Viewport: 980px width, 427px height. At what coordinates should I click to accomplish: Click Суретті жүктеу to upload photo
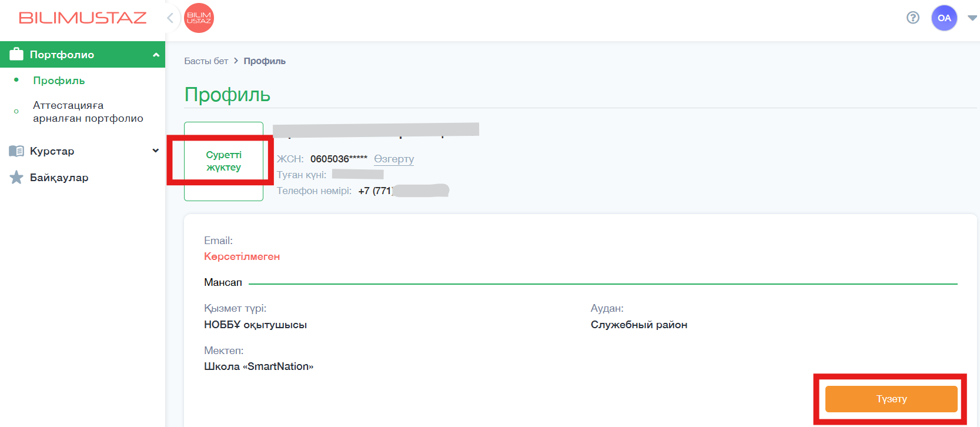click(x=223, y=161)
